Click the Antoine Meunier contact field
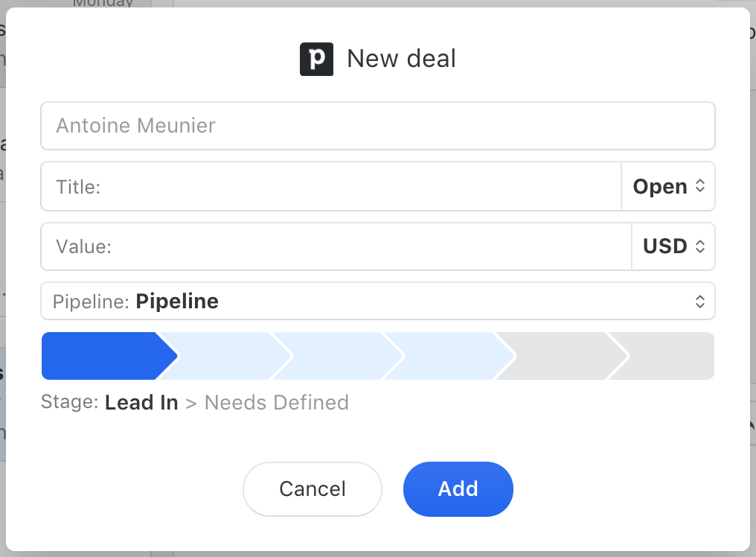Image resolution: width=756 pixels, height=557 pixels. 377,126
